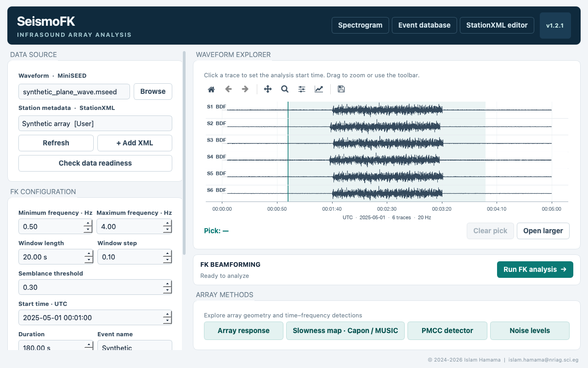This screenshot has width=588, height=368.
Task: Decrease Semblance threshold value
Action: coord(168,290)
